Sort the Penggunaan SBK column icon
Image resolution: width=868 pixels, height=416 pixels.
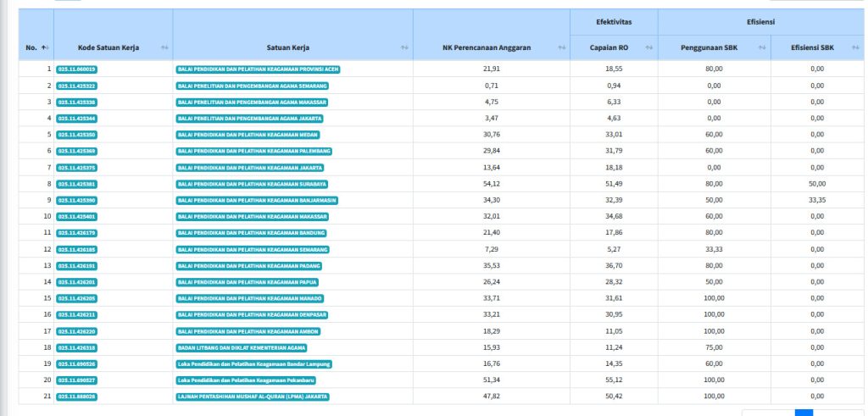(762, 47)
